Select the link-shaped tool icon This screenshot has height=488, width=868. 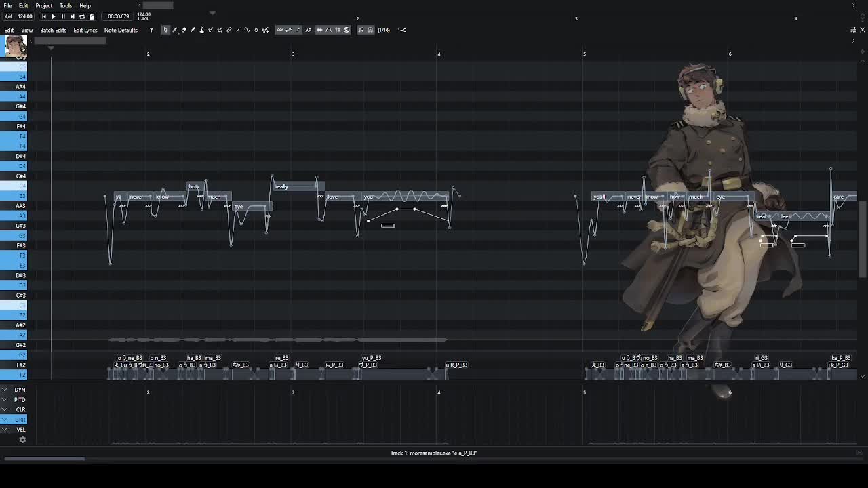click(229, 30)
